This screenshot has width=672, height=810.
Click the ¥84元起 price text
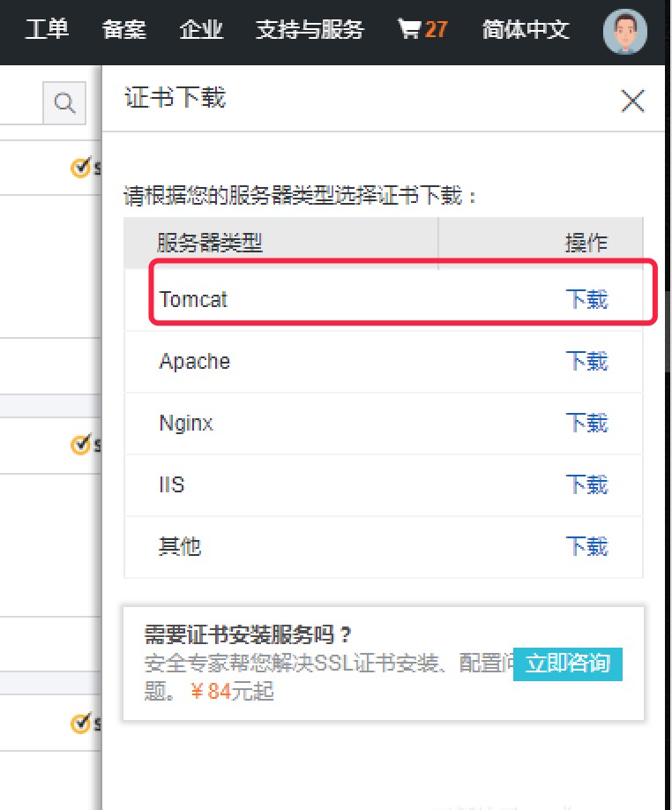(x=232, y=691)
